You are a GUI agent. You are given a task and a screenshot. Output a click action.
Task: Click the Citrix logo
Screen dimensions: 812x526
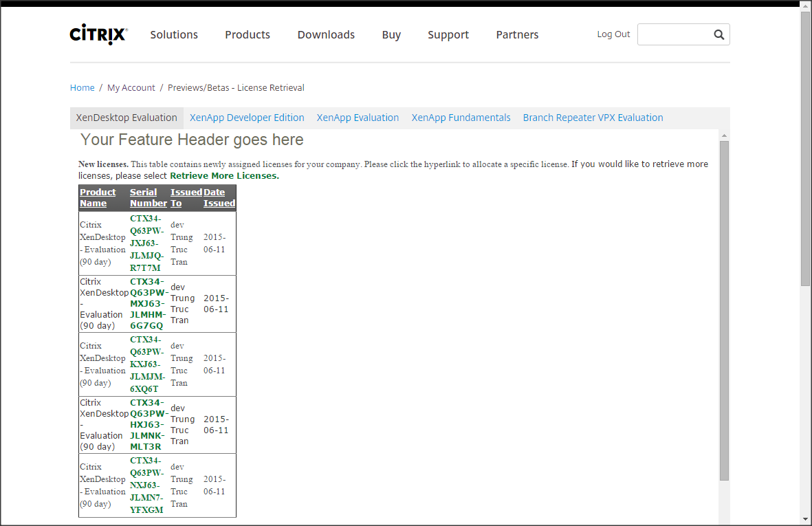[98, 34]
